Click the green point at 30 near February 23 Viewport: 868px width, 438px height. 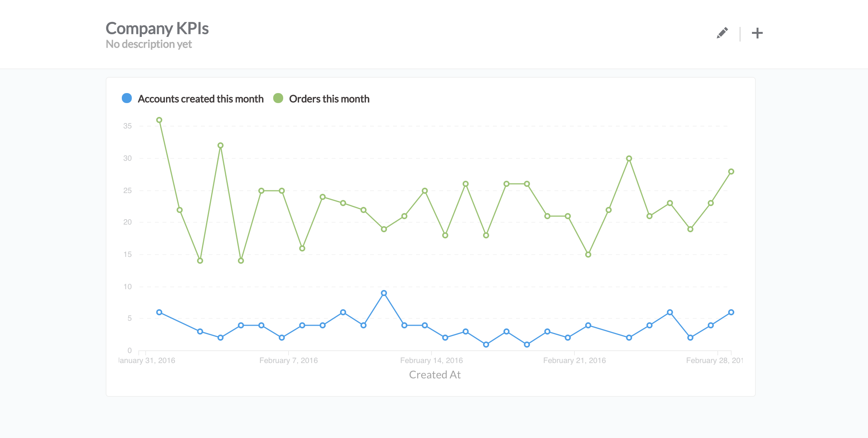[629, 158]
